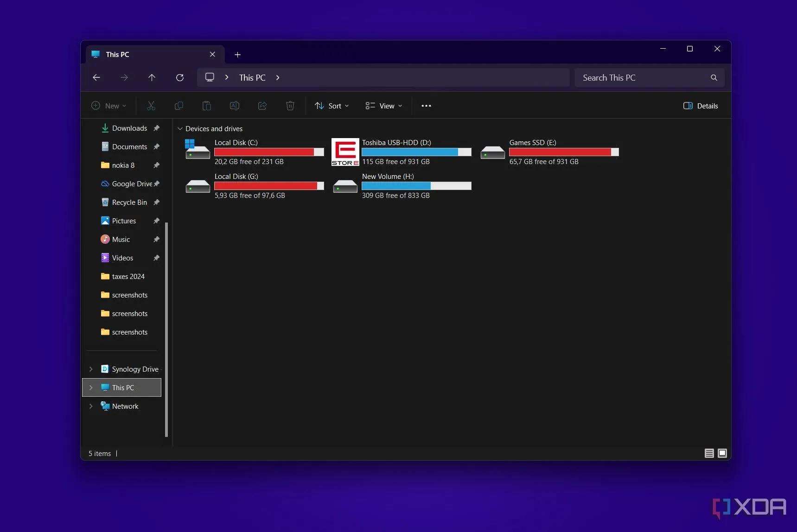The image size is (797, 532).
Task: Expand the This PC tree node
Action: tap(91, 387)
